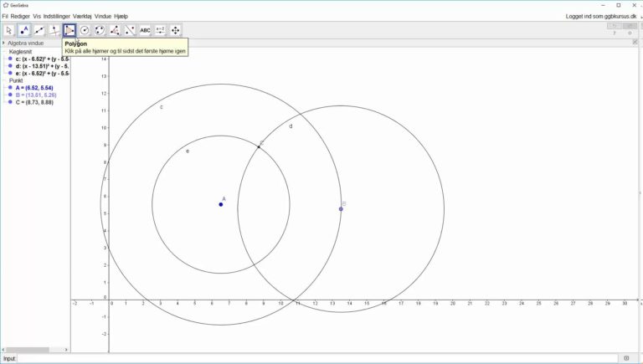Screen dimensions: 643x364
Task: Select the Point tool
Action: tap(24, 30)
